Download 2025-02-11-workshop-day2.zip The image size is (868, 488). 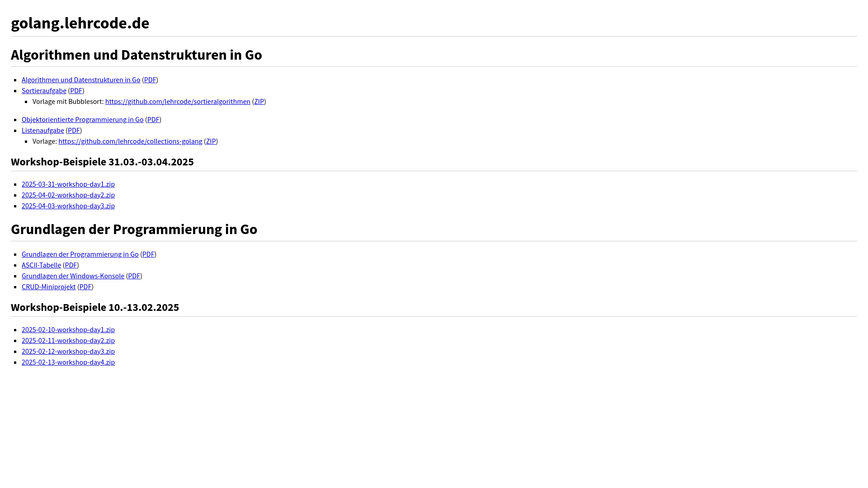(68, 340)
